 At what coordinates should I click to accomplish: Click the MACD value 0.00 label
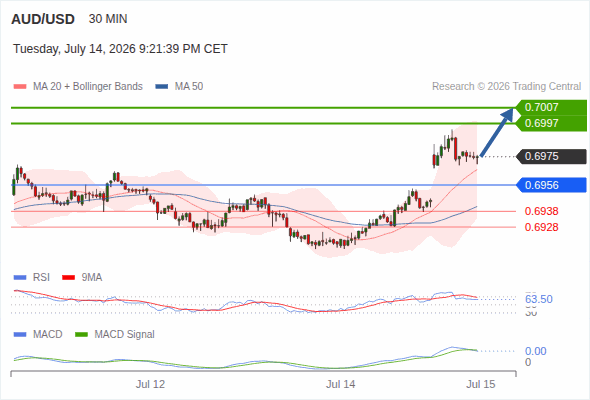tap(535, 351)
